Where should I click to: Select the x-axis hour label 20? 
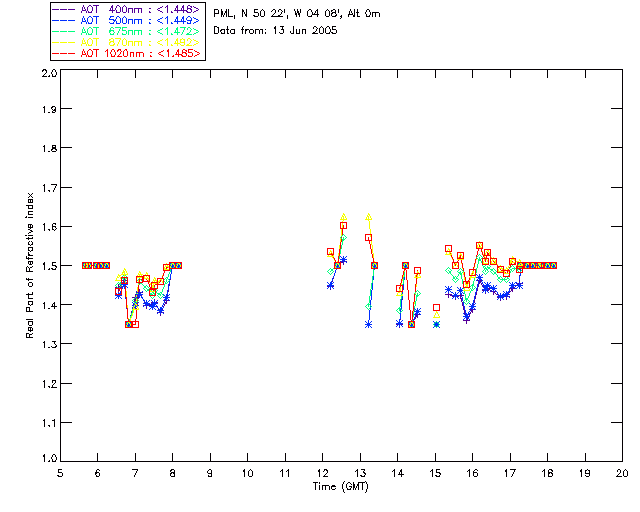[x=622, y=473]
